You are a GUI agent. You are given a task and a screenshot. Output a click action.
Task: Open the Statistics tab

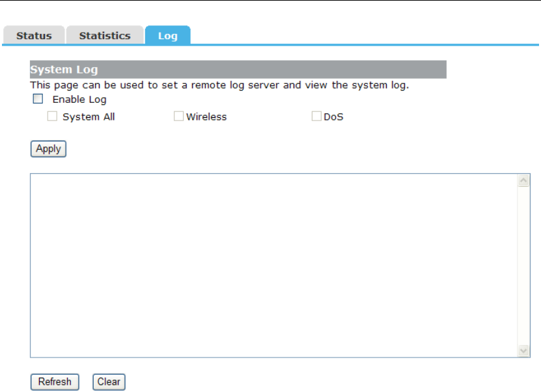click(105, 35)
